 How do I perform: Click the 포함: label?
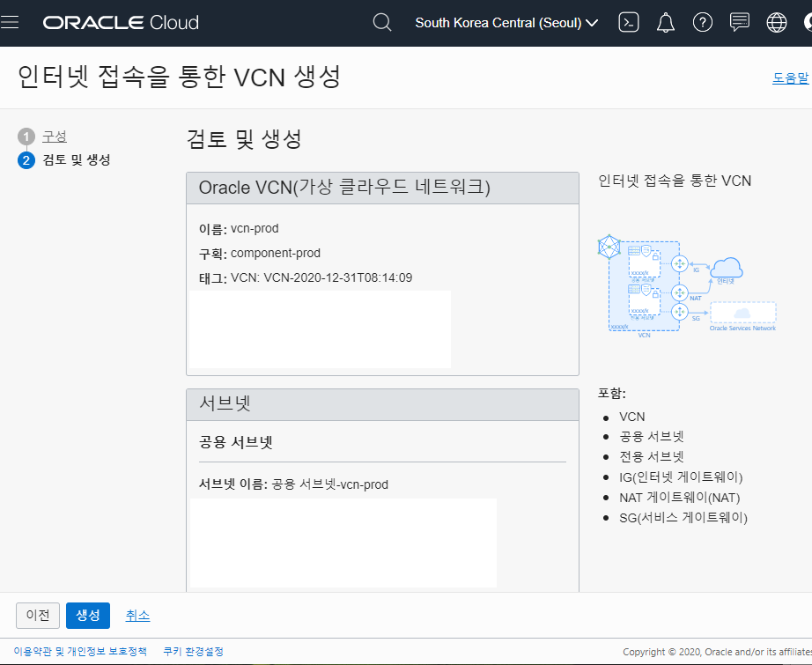[611, 394]
